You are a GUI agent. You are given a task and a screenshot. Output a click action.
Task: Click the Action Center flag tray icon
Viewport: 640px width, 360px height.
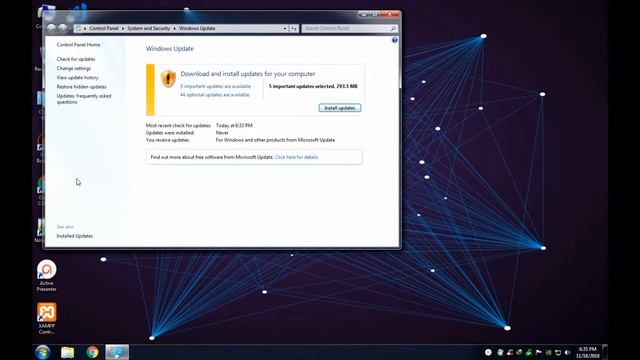point(538,352)
